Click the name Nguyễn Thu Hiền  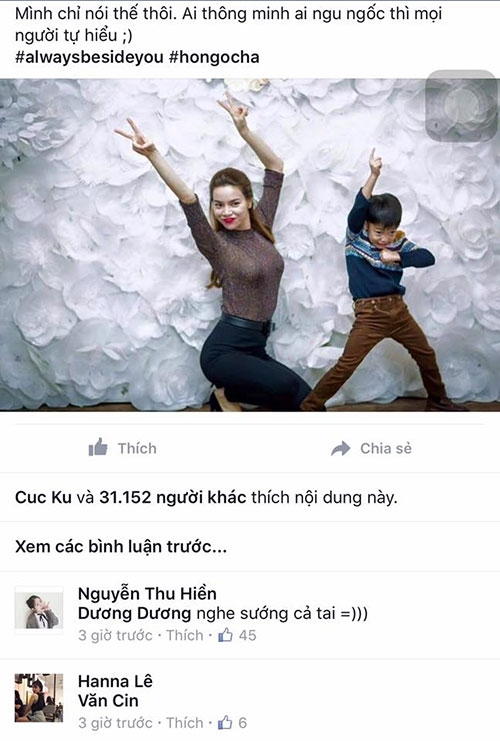coord(147,593)
